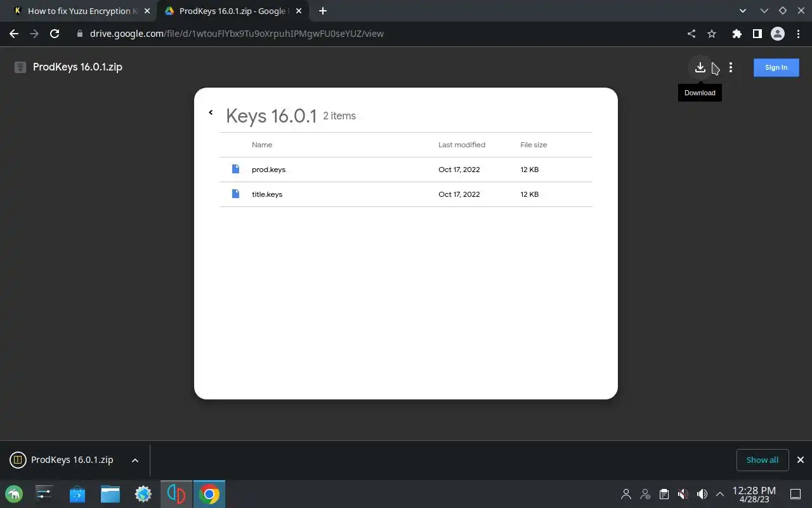Click the show desktop button
812x508 pixels.
click(796, 494)
